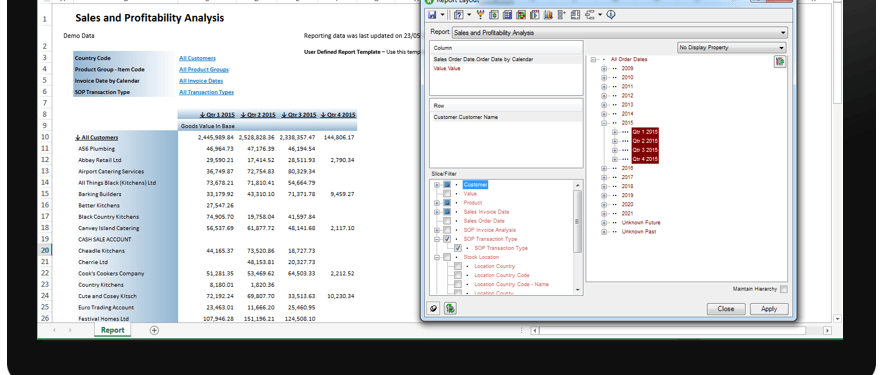Click the multicolored grid icon in the toolbar
This screenshot has height=375, width=884.
(x=521, y=15)
